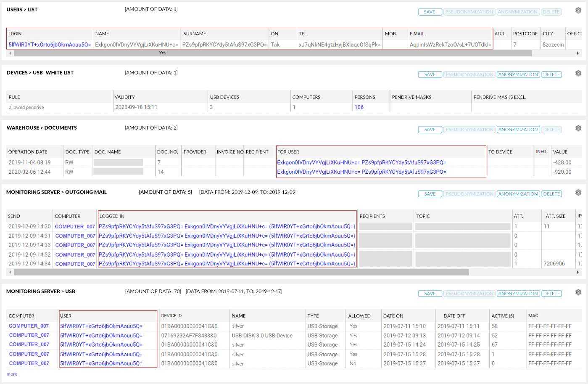588x384 pixels.
Task: Delete the Outgoing Mail data
Action: point(551,194)
